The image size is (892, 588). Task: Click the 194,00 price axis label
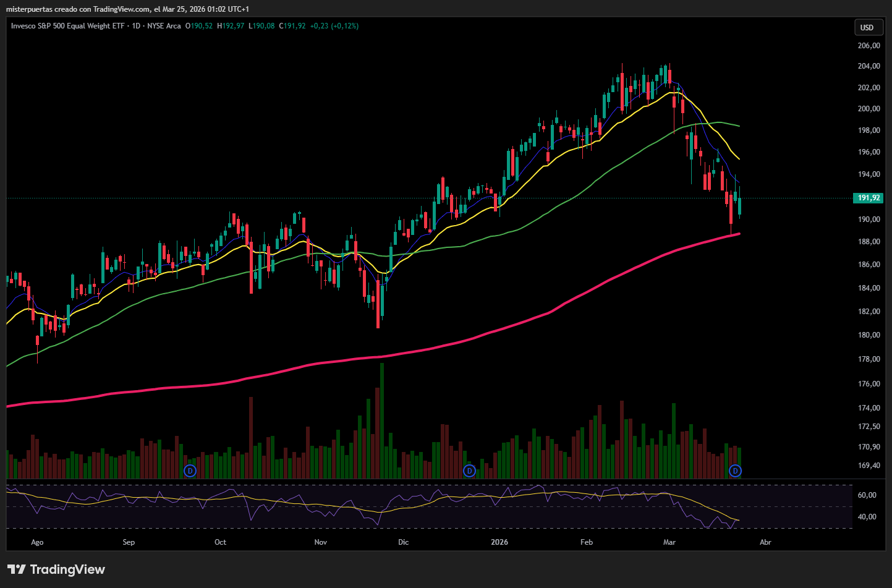pos(869,174)
